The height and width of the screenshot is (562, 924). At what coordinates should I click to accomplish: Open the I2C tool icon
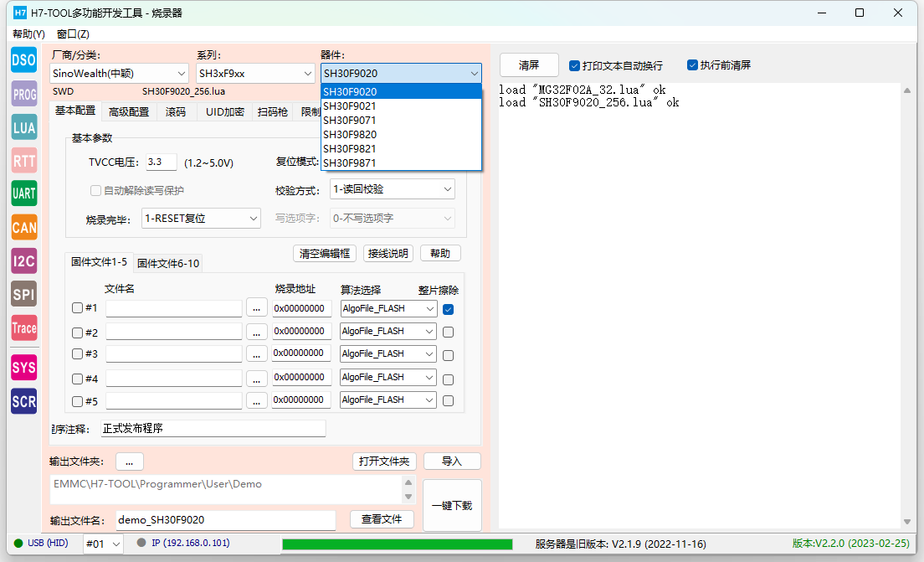click(24, 260)
